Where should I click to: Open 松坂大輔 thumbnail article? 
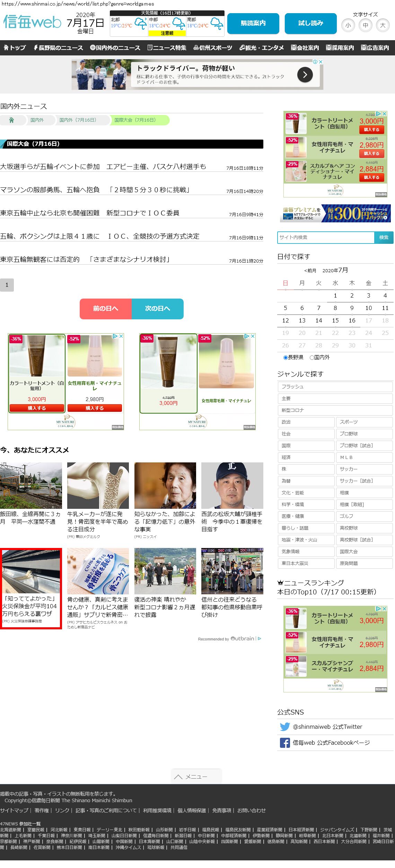point(232,485)
